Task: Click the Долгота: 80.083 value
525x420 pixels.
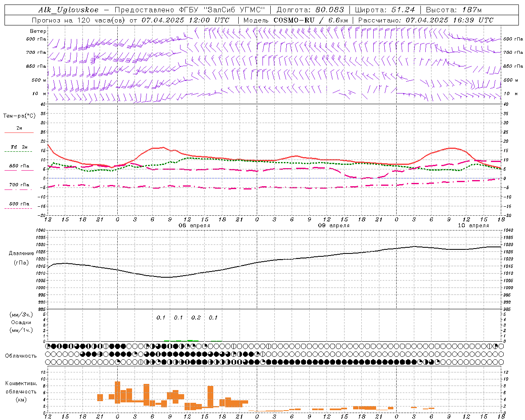Action: (x=309, y=10)
